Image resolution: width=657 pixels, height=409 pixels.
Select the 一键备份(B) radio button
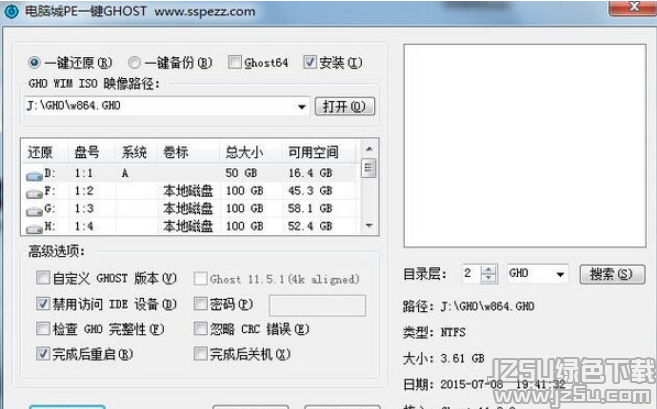(134, 63)
